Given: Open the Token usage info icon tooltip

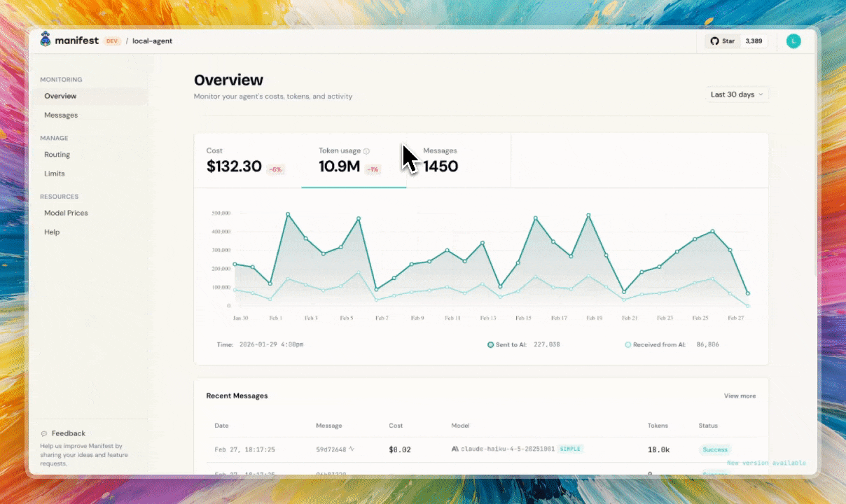Looking at the screenshot, I should tap(368, 150).
